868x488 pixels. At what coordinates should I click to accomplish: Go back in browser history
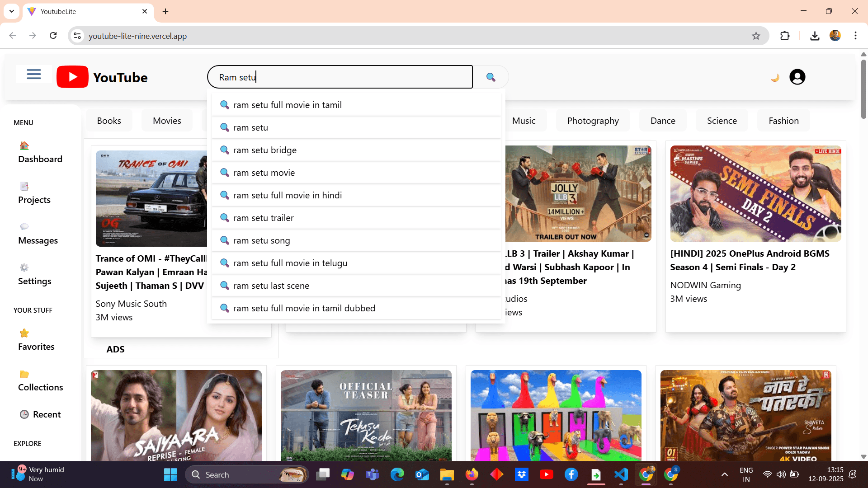tap(13, 36)
